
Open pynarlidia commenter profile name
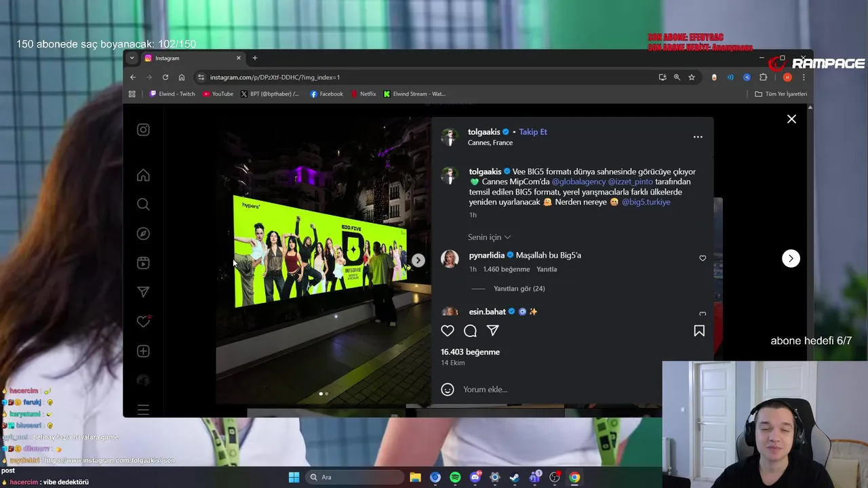coord(487,256)
